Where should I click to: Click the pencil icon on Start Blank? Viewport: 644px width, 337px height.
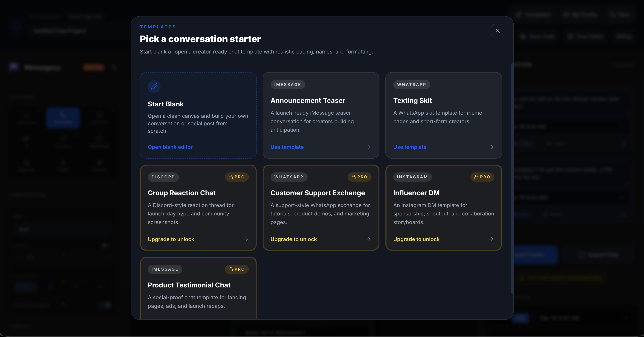point(154,86)
